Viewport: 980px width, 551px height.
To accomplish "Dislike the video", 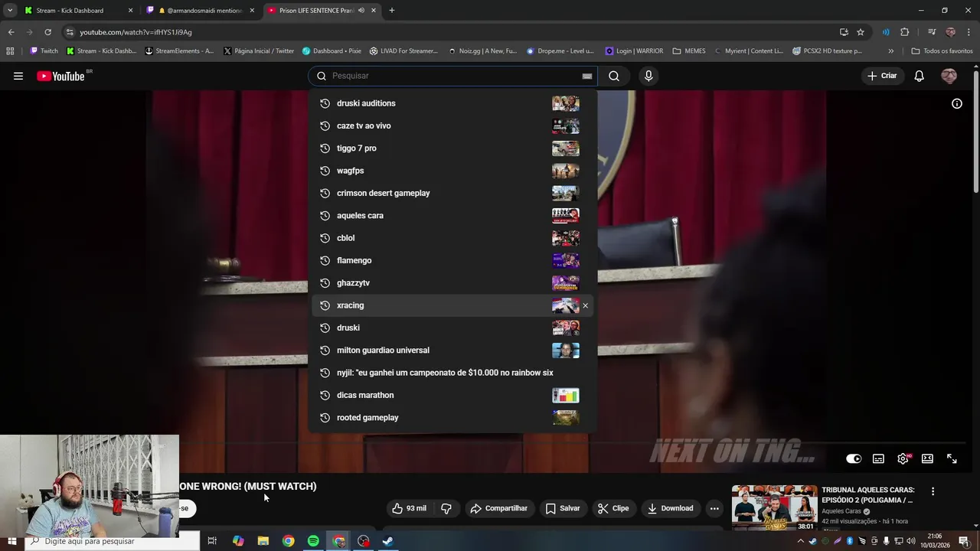I will click(446, 508).
